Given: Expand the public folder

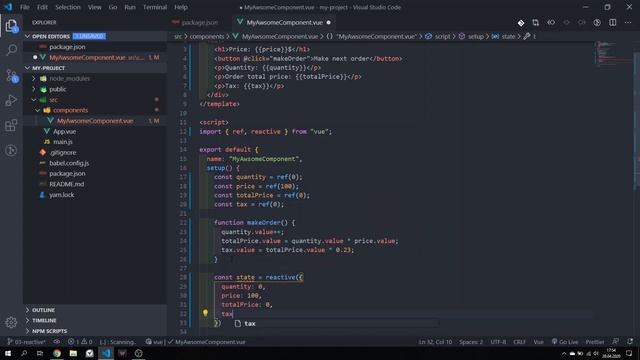Looking at the screenshot, I should pos(58,89).
